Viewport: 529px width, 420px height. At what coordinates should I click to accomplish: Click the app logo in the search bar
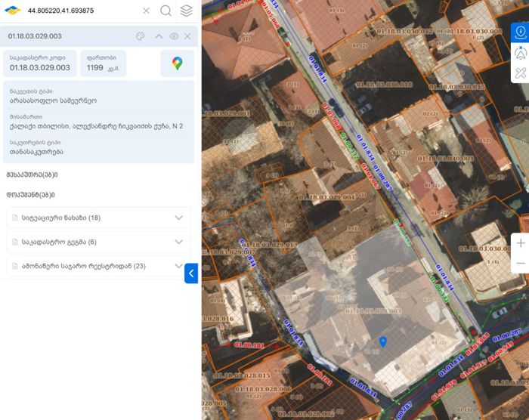pos(13,11)
